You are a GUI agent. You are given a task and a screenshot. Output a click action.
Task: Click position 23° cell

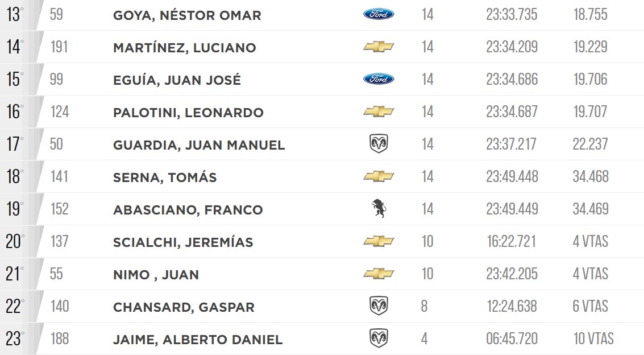pyautogui.click(x=15, y=339)
